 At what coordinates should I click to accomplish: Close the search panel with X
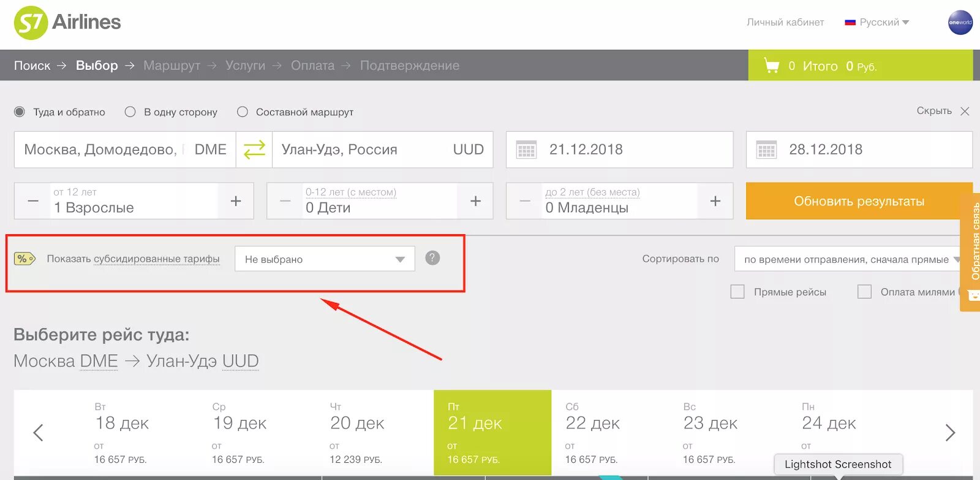(x=965, y=111)
